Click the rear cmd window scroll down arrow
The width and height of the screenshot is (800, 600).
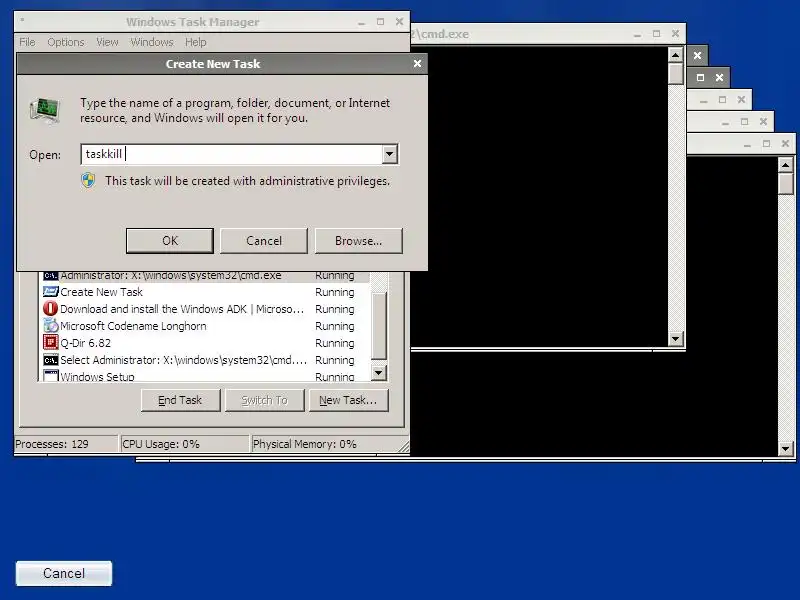point(785,449)
